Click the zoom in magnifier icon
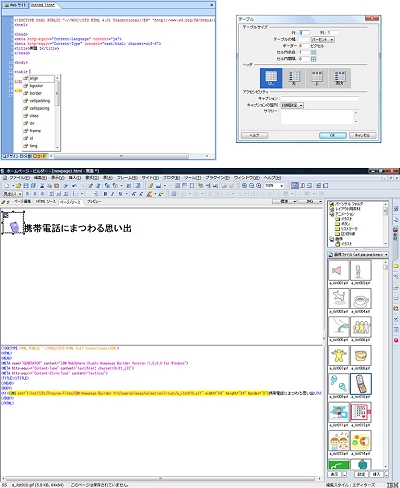Image resolution: width=400 pixels, height=488 pixels. click(244, 186)
